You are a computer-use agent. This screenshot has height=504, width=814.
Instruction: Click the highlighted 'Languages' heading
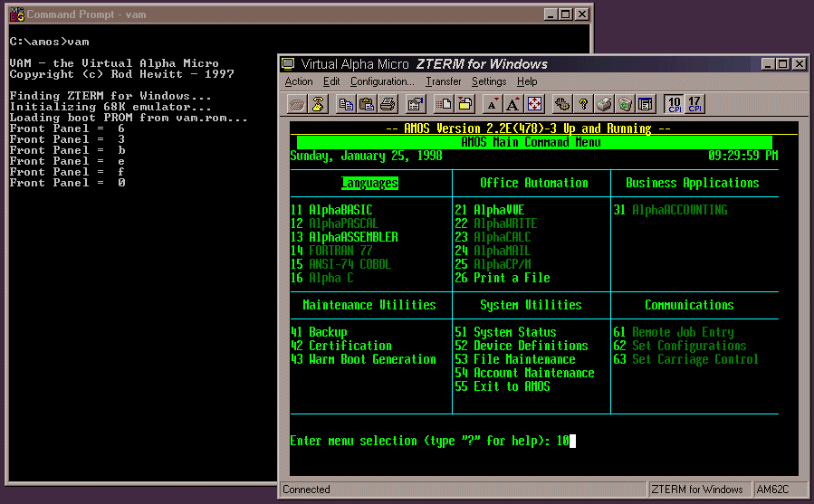click(369, 183)
